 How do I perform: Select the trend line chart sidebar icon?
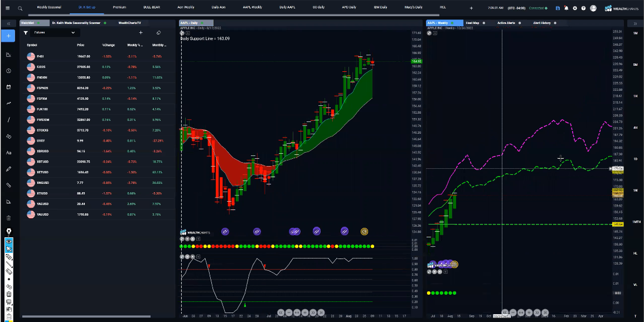8,104
